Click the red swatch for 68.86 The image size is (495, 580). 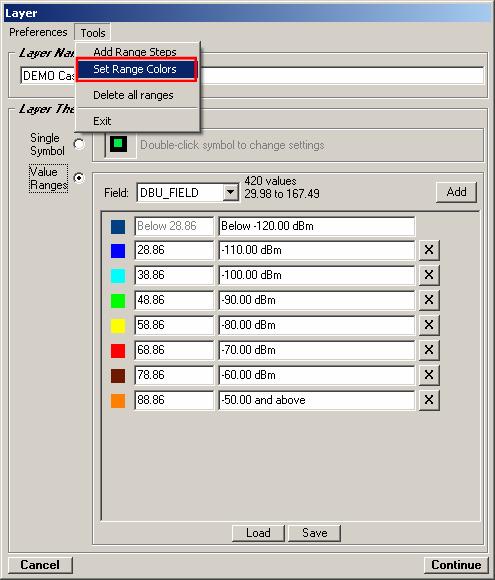tap(118, 350)
